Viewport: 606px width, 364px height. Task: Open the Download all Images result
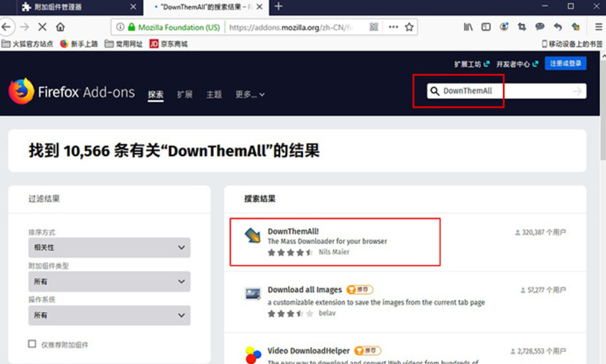coord(304,289)
